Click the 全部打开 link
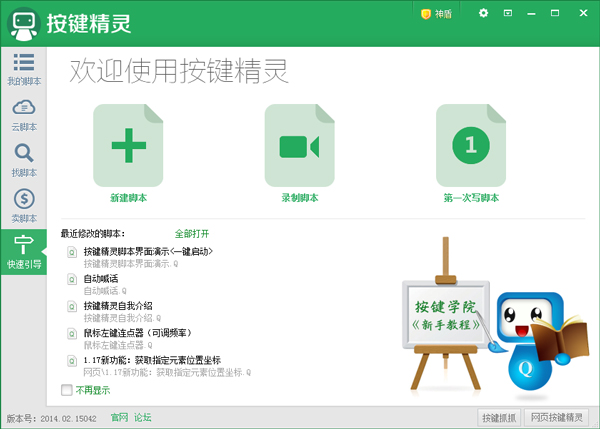 point(192,233)
